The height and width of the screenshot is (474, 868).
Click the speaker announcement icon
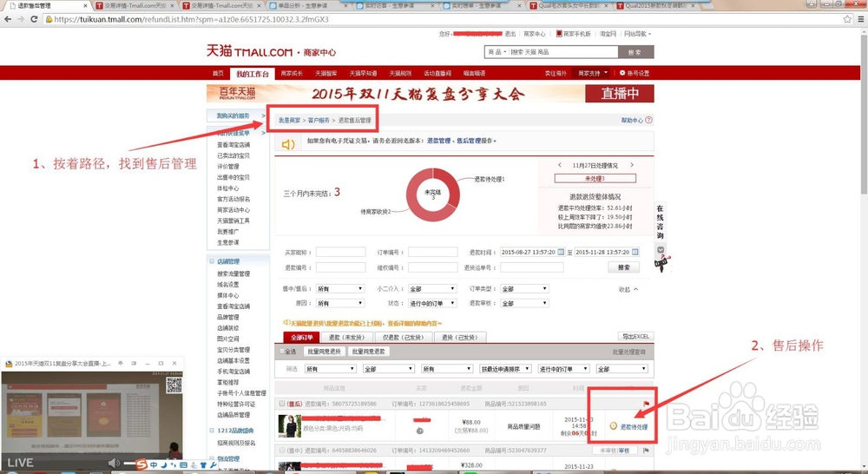pyautogui.click(x=288, y=144)
